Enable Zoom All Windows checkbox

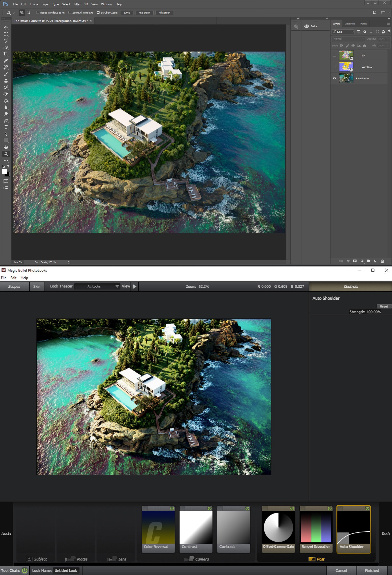click(x=70, y=13)
